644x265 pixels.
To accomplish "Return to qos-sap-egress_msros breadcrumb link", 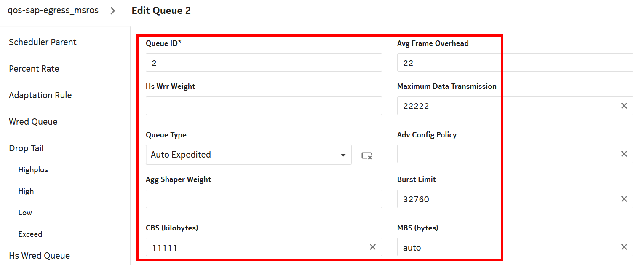I will click(x=53, y=11).
